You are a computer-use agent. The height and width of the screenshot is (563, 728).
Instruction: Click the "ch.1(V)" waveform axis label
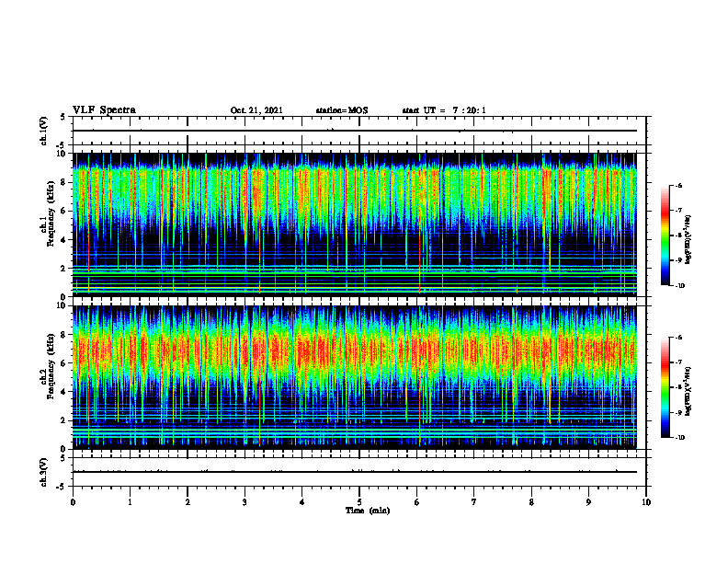(x=43, y=131)
